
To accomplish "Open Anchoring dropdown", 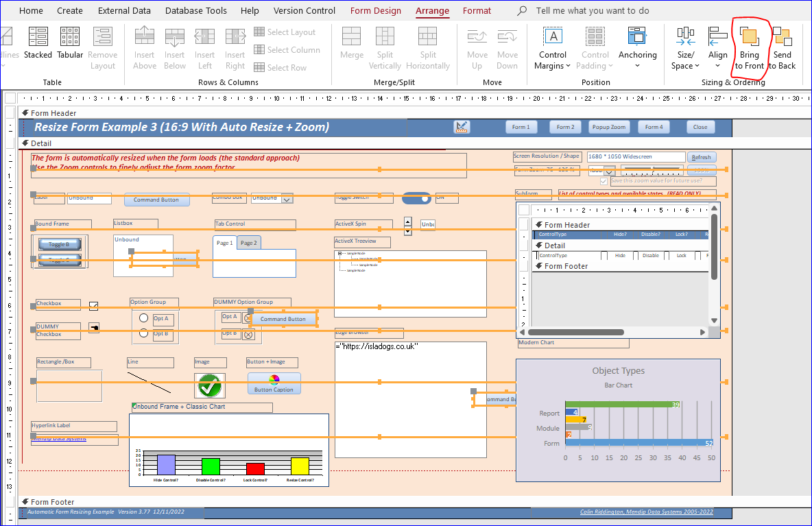I will coord(638,48).
